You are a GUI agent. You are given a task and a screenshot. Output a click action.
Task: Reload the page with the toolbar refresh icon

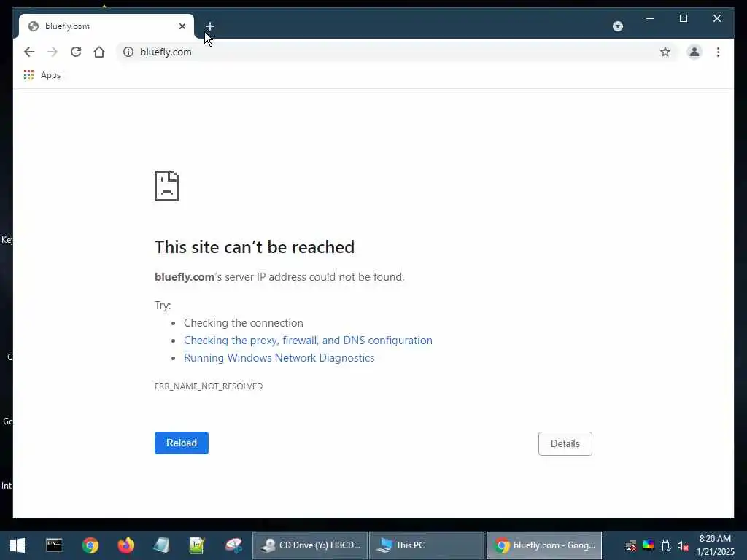pos(76,52)
